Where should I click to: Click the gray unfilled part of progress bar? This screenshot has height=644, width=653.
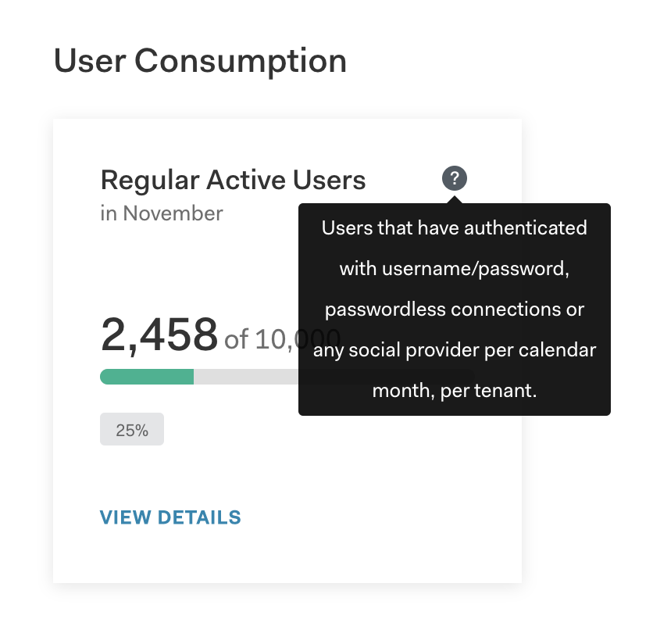click(x=245, y=377)
